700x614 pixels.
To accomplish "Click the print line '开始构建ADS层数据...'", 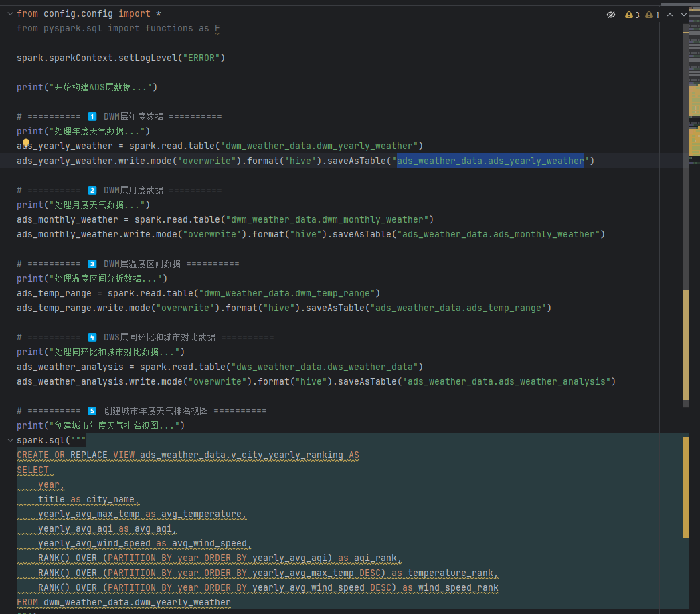I will click(87, 88).
